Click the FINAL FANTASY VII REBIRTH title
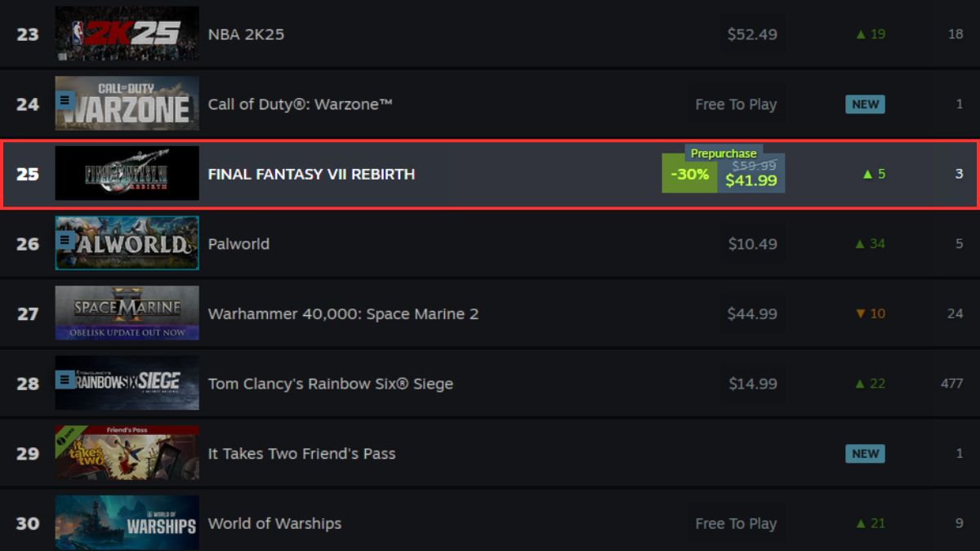980x551 pixels. click(311, 174)
